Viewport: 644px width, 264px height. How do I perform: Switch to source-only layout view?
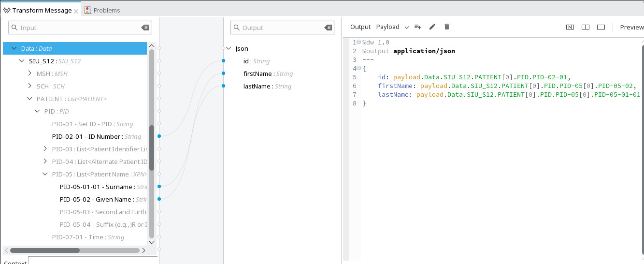[601, 27]
